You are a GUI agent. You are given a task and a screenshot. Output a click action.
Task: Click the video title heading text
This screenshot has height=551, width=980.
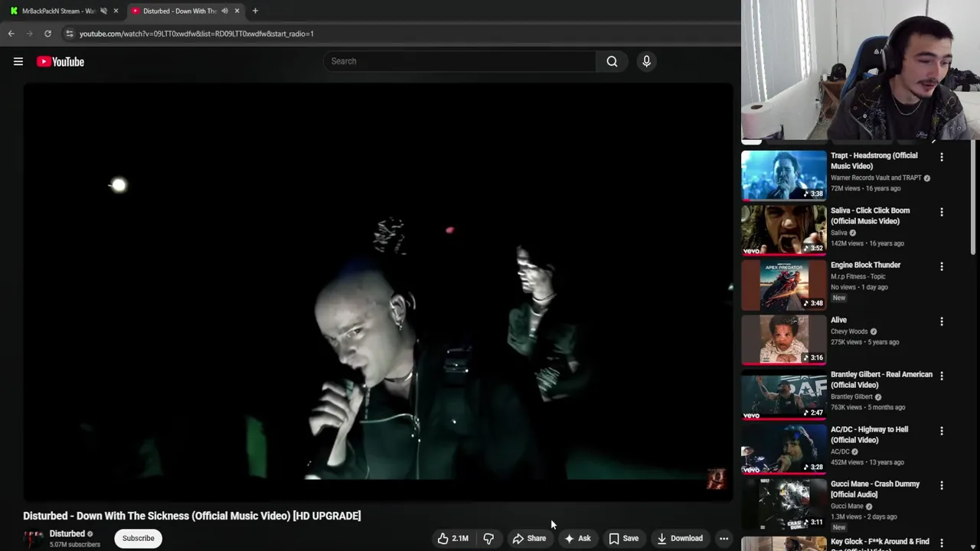tap(192, 516)
